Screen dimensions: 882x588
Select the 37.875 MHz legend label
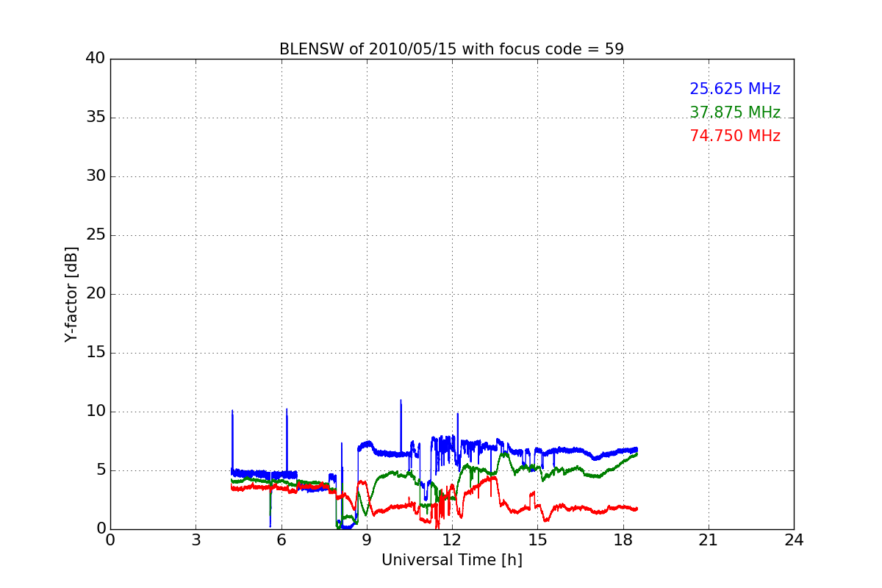pyautogui.click(x=735, y=112)
